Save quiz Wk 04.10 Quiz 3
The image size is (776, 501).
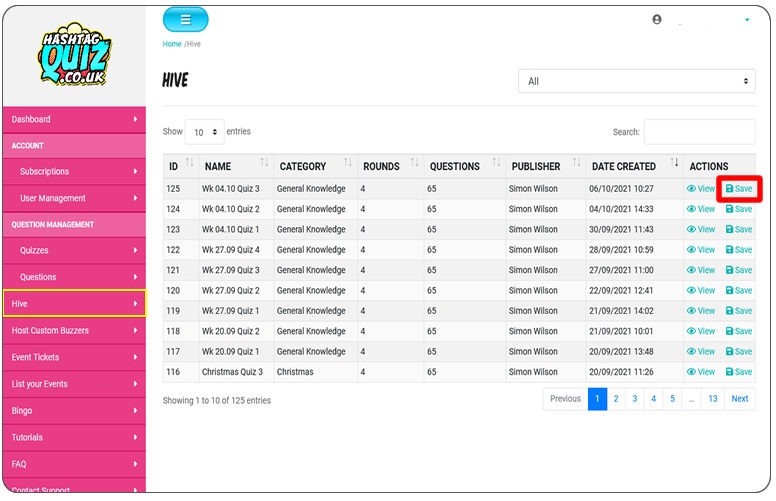[739, 189]
